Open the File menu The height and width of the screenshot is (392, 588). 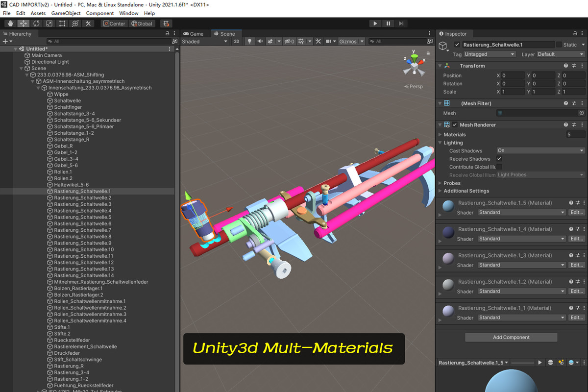click(6, 13)
